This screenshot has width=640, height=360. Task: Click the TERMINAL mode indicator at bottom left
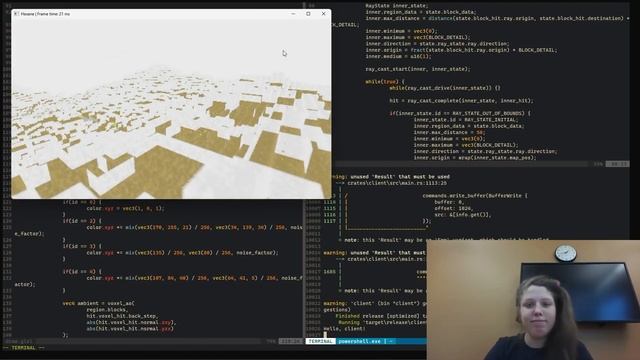click(24, 348)
